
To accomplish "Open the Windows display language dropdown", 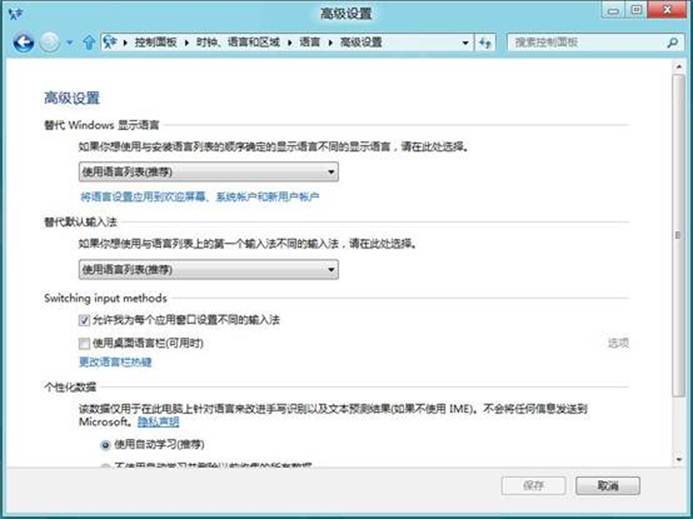I will pos(209,172).
